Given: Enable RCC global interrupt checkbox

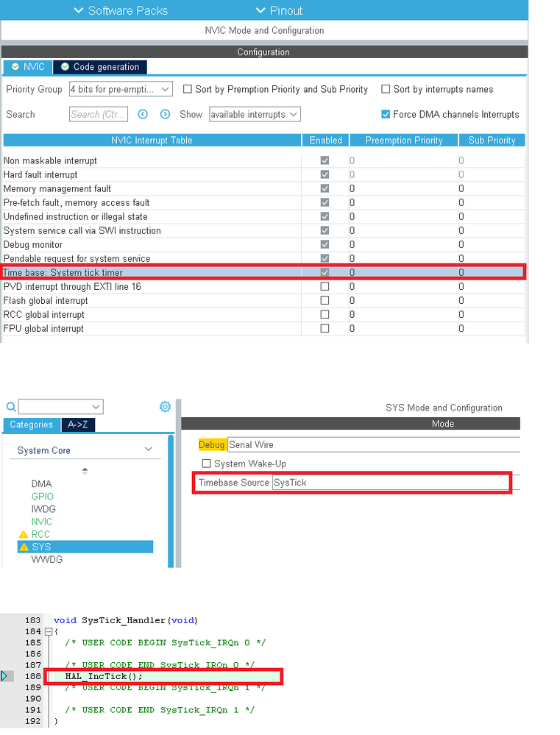Looking at the screenshot, I should tap(325, 315).
